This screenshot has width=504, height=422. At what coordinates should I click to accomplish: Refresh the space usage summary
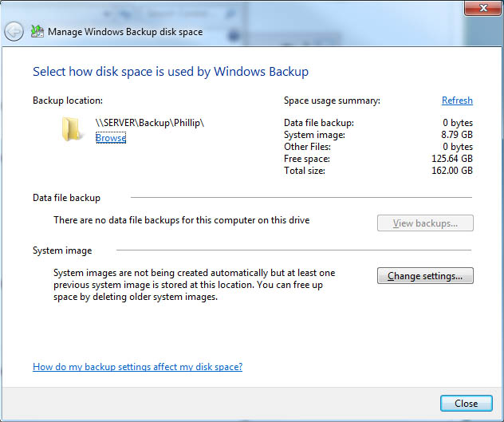point(457,101)
